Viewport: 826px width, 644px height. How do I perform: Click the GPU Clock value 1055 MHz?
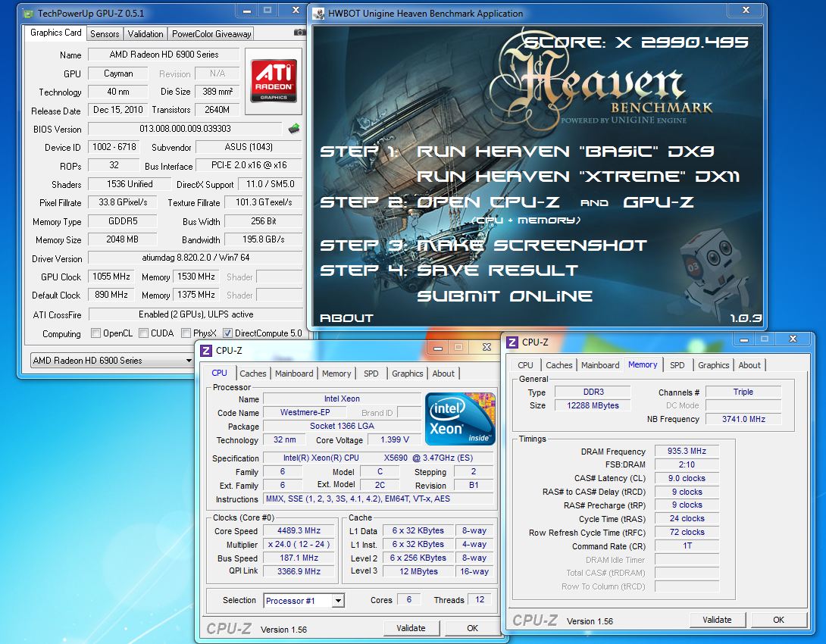point(111,277)
